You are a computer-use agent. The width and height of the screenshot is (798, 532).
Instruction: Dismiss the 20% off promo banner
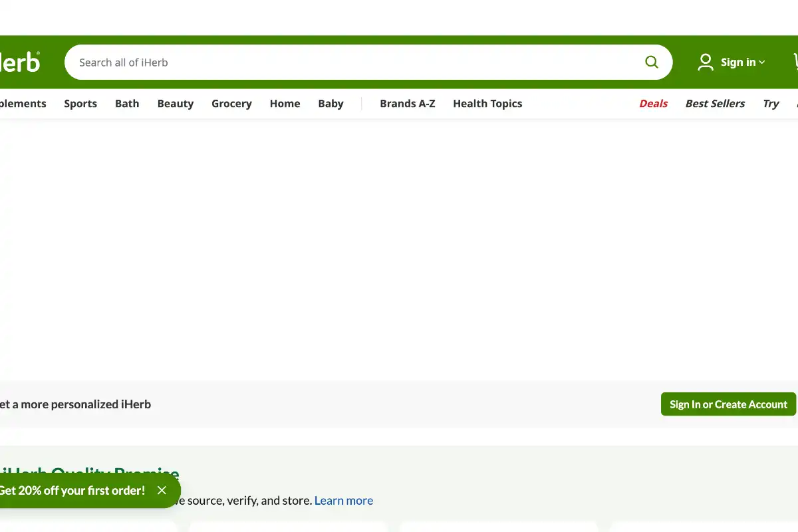click(162, 490)
